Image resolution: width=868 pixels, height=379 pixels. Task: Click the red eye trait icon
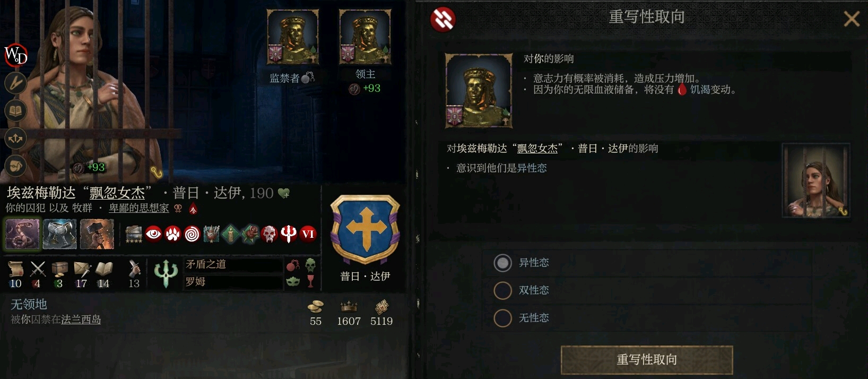pos(154,234)
